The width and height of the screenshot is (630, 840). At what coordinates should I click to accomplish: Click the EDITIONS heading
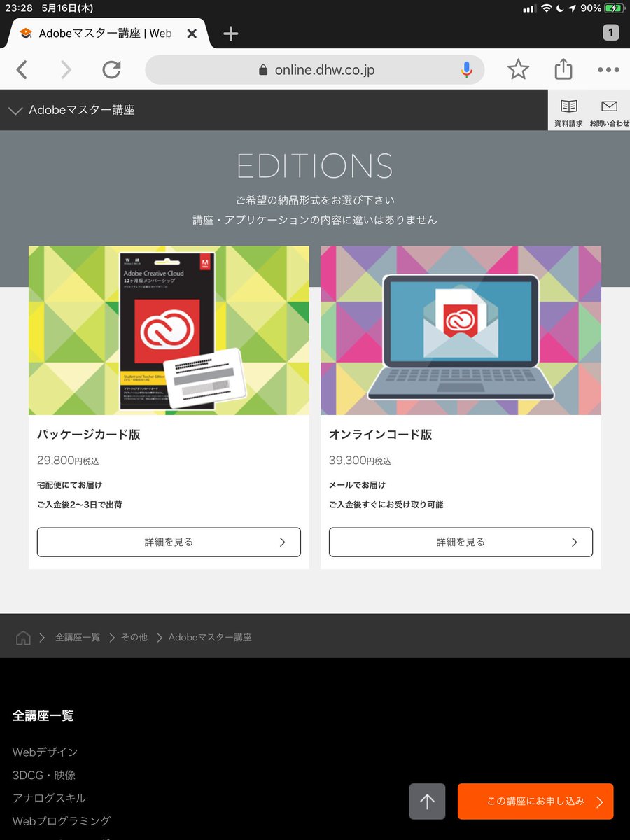click(x=315, y=166)
